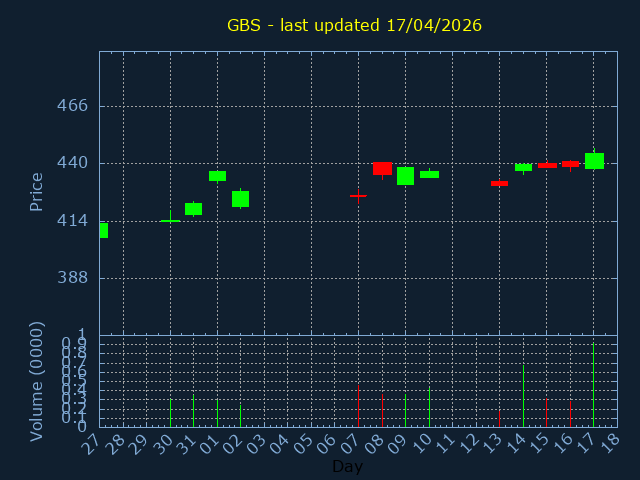Viewport: 640px width, 480px height.
Task: Click the red doji candle on day 07
Action: click(358, 196)
